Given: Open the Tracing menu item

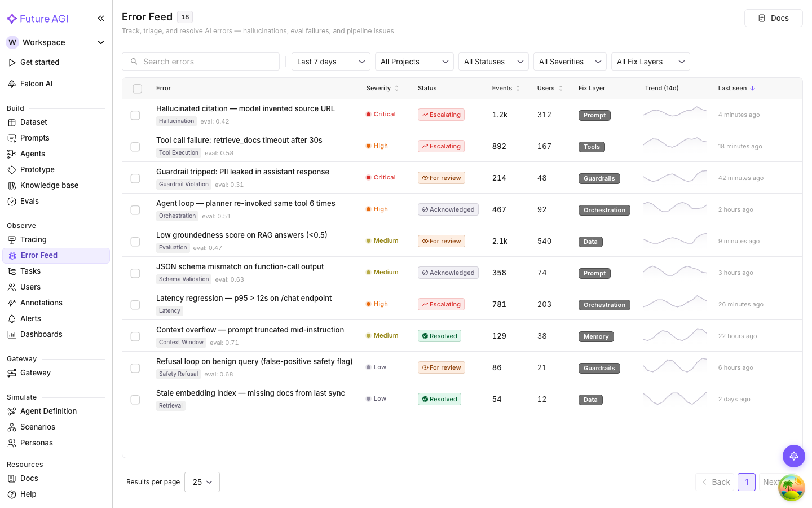Looking at the screenshot, I should click(56, 240).
